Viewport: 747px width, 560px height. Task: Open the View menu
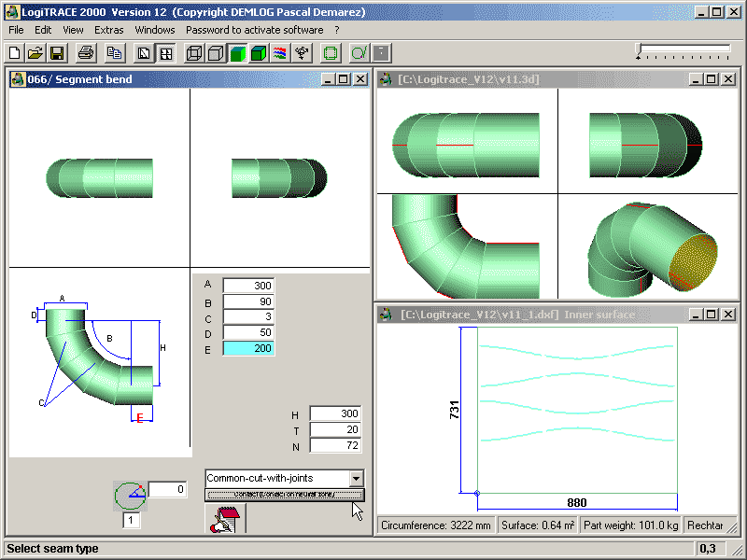(x=73, y=30)
